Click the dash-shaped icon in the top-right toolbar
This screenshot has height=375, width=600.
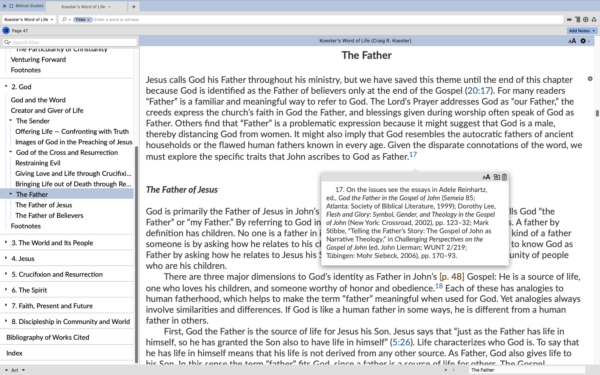(x=569, y=19)
